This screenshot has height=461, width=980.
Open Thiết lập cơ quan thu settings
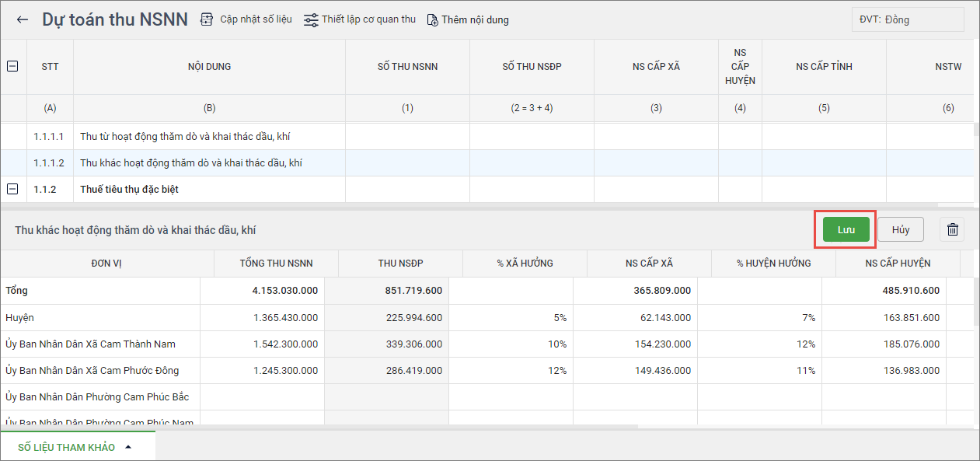tap(311, 19)
